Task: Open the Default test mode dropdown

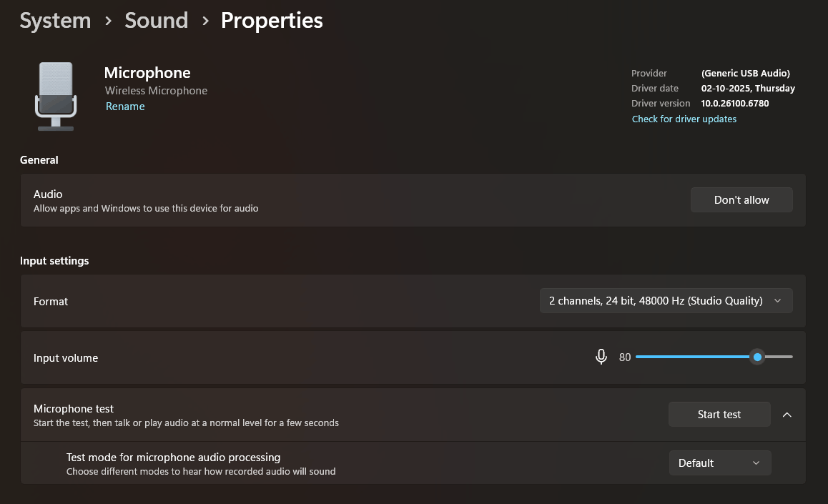Action: pos(719,463)
